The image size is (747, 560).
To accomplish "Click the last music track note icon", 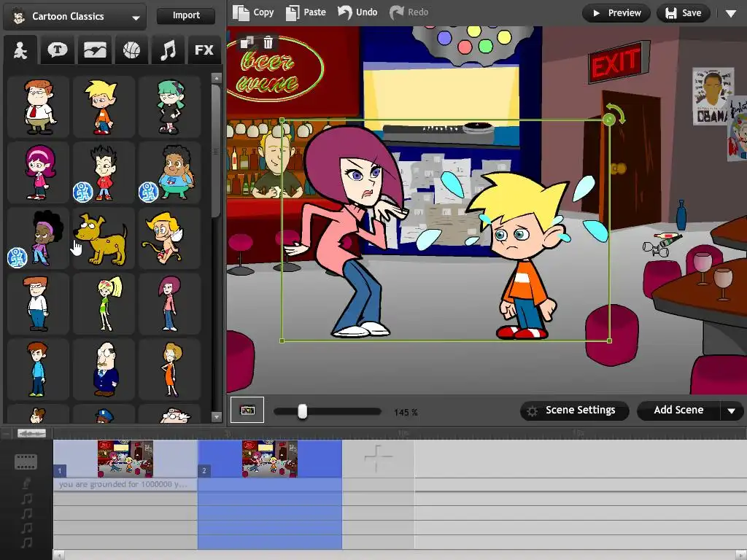I will [27, 542].
